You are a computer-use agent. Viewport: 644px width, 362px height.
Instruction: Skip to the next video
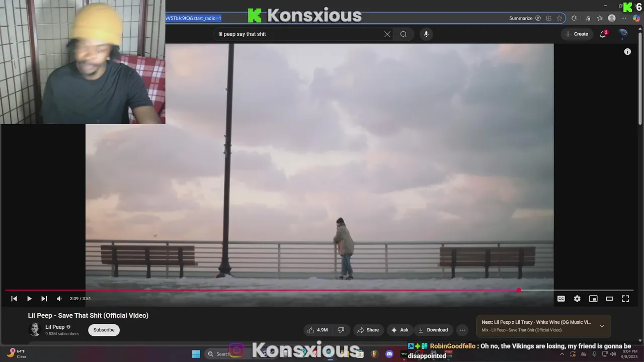coord(44,299)
